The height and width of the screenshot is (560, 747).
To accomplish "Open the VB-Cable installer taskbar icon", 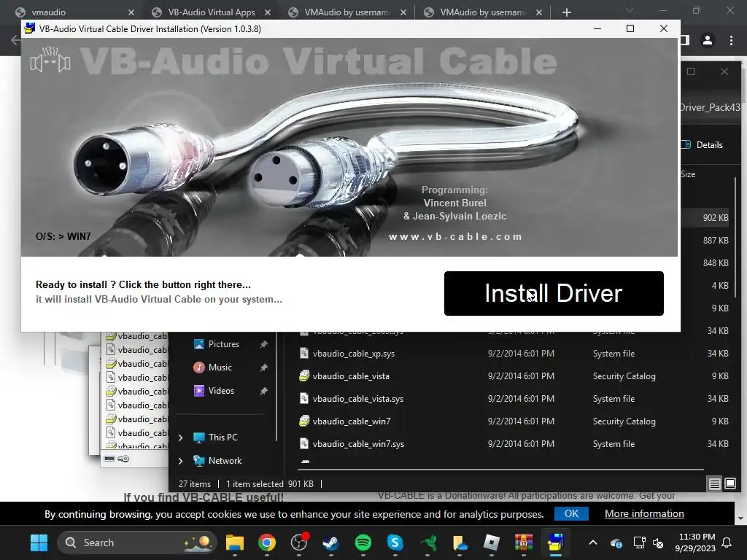I will [555, 542].
